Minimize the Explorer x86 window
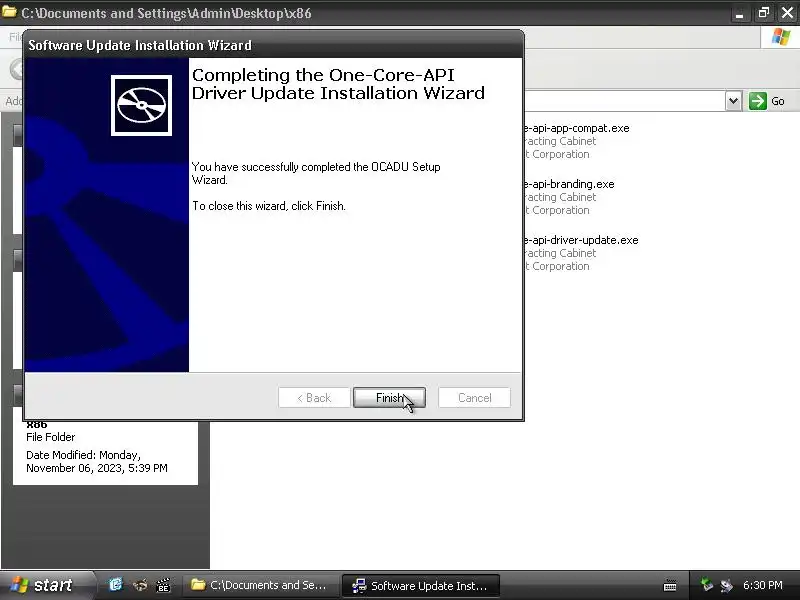The width and height of the screenshot is (800, 600). [739, 13]
